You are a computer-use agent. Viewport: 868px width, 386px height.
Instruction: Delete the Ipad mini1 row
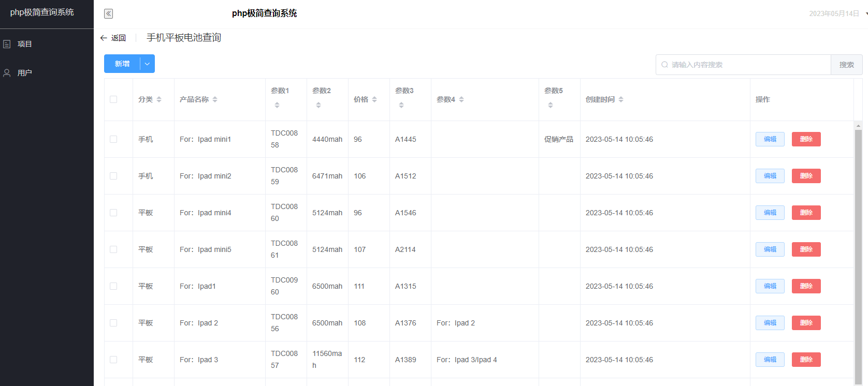[x=806, y=139]
